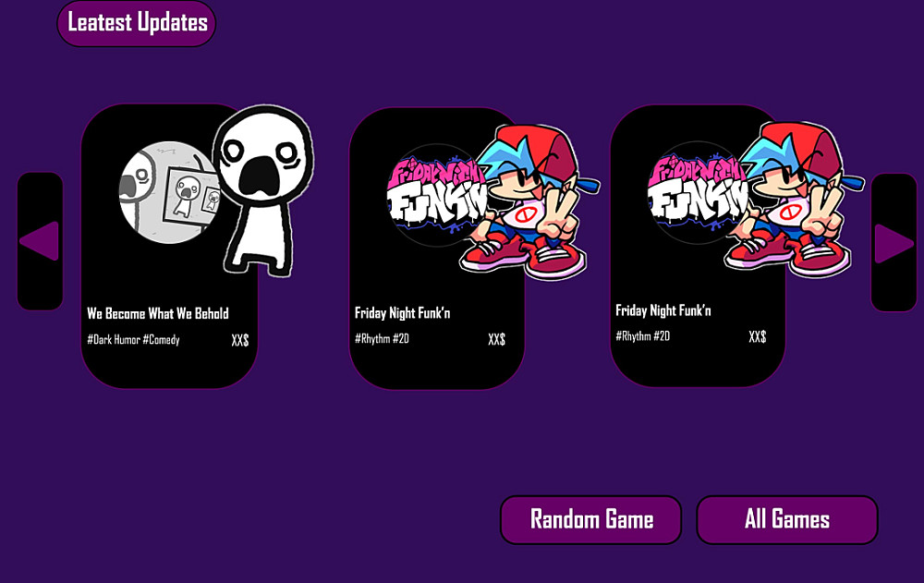
Task: Select the #Rhythm #2D tags on middle card
Action: [x=382, y=338]
